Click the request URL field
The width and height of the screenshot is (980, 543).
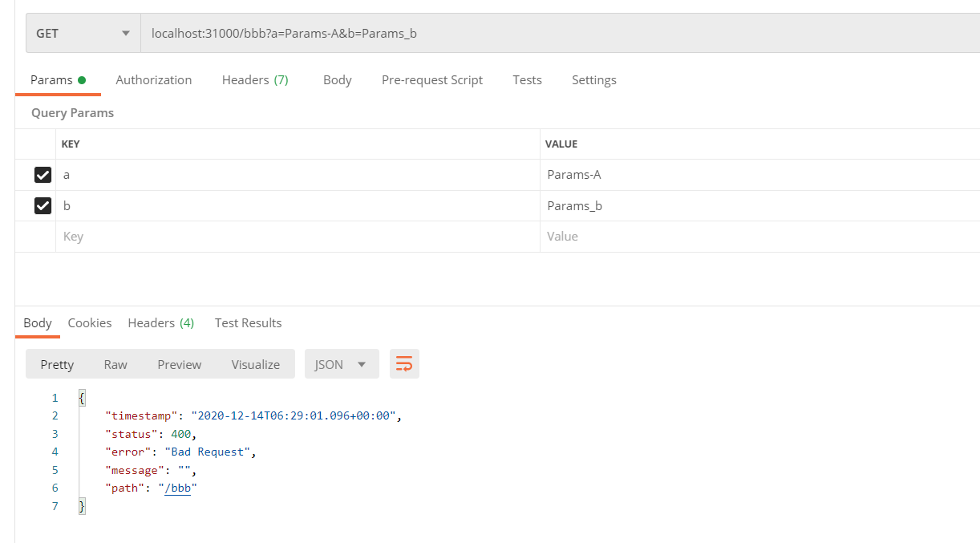coord(401,34)
